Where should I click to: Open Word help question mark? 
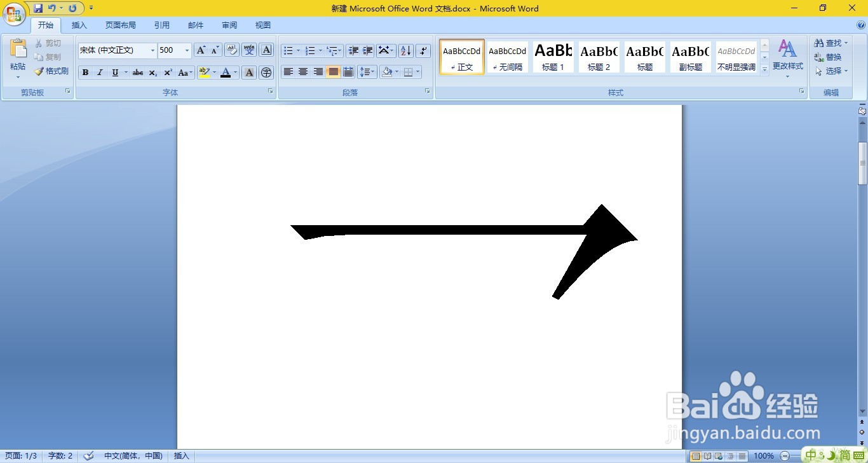click(861, 25)
